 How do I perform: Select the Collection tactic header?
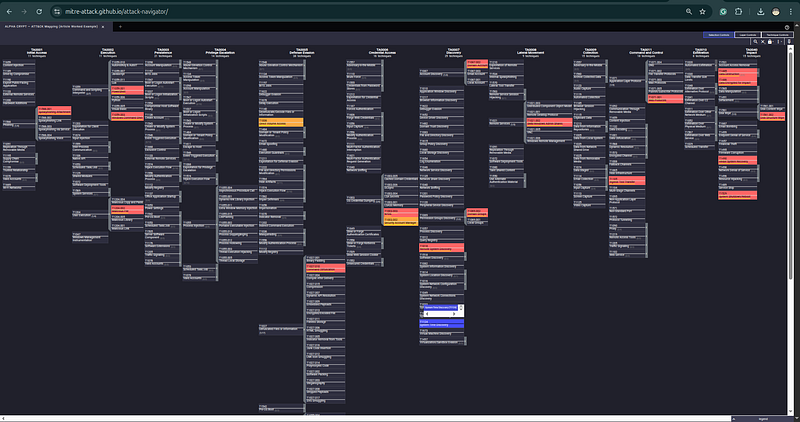[590, 52]
